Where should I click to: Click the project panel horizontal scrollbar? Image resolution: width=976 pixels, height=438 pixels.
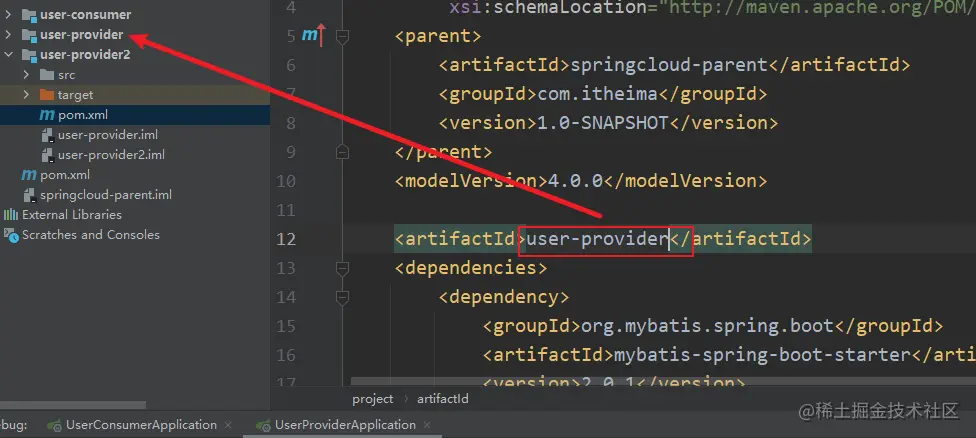73,404
